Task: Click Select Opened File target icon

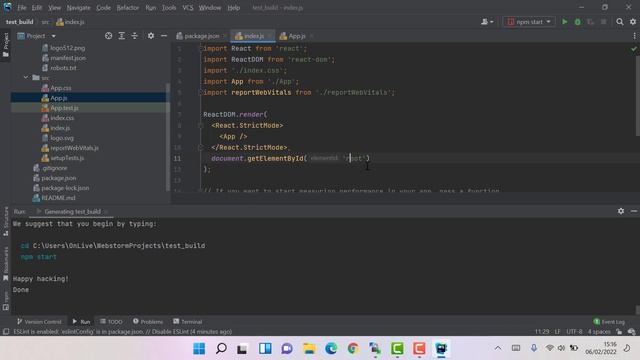Action: (108, 36)
